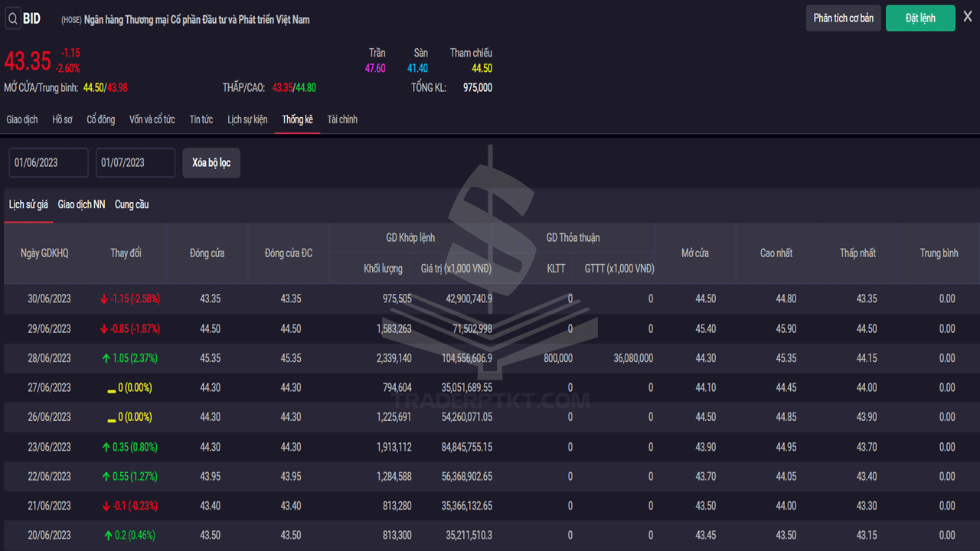The image size is (980, 551).
Task: Click the red down arrow for 30/06/2023
Action: coord(104,299)
